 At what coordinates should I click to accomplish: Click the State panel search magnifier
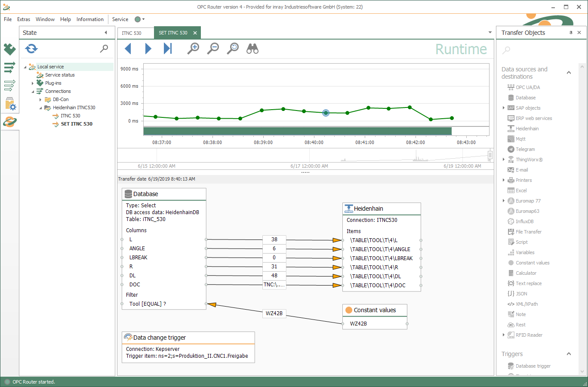104,49
